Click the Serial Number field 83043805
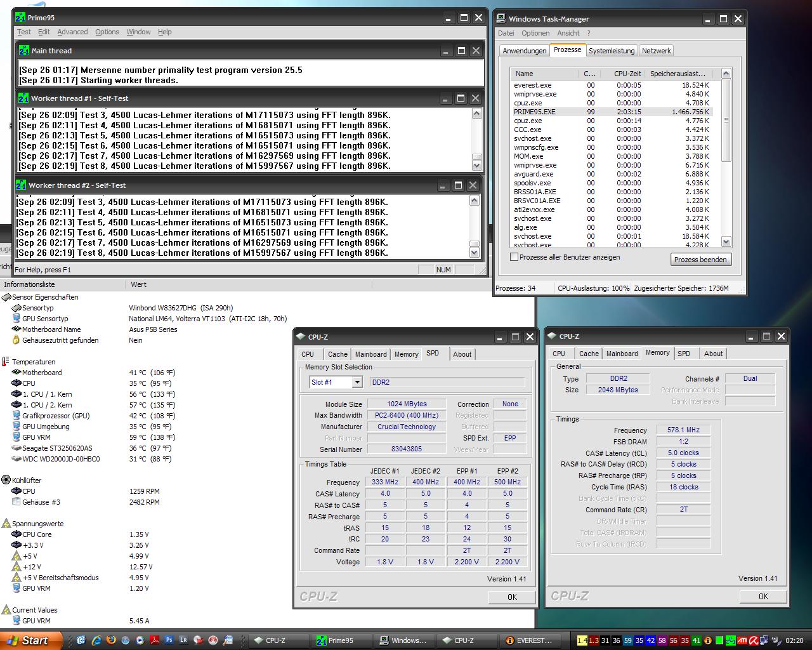Viewport: 812px width, 650px height. click(407, 449)
